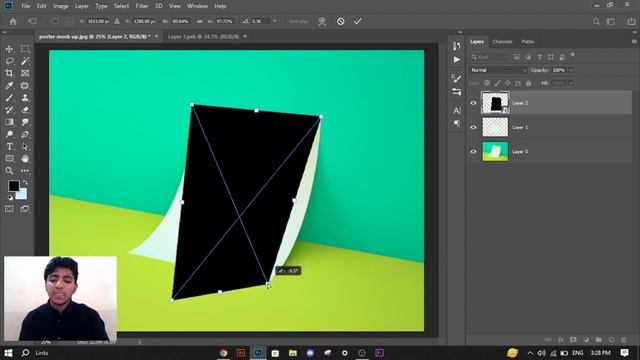
Task: Open the Edit Toolbar ellipsis
Action: tap(25, 171)
